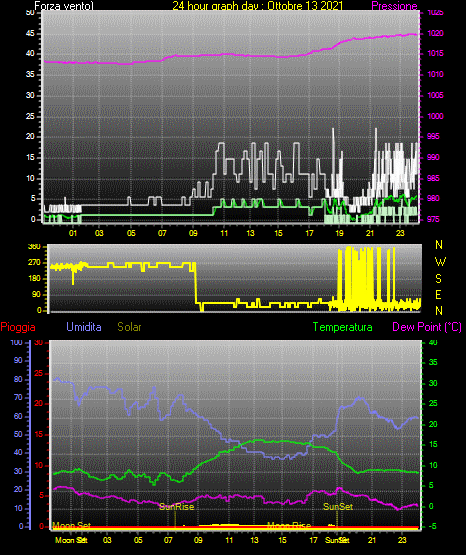Click the red 'Pioggia' legend label

click(18, 327)
